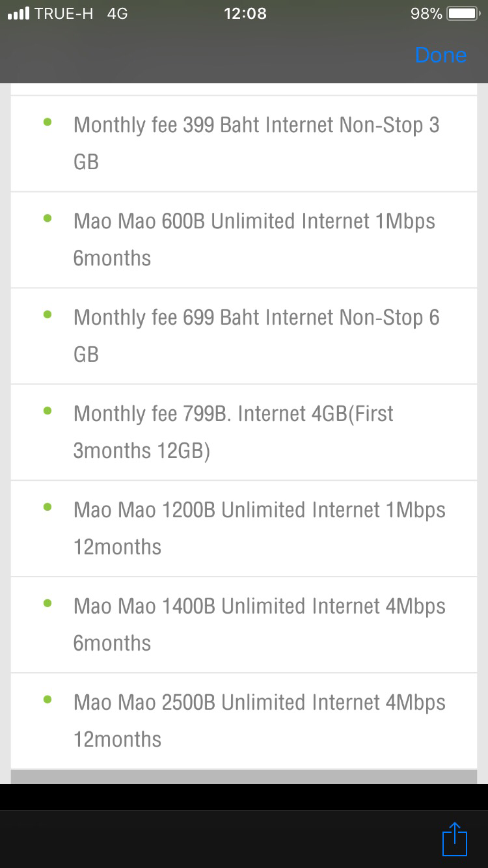Tap the TRUE-H carrier label
The image size is (488, 868).
(x=64, y=14)
